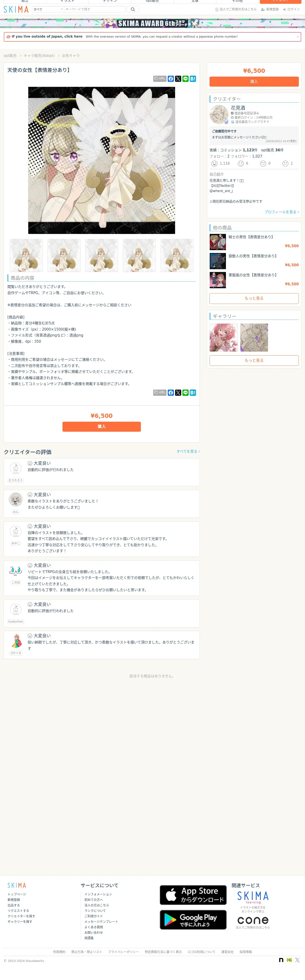This screenshot has width=305, height=980.
Task: Click the orange 購入 button beside price
Action: pyautogui.click(x=254, y=81)
